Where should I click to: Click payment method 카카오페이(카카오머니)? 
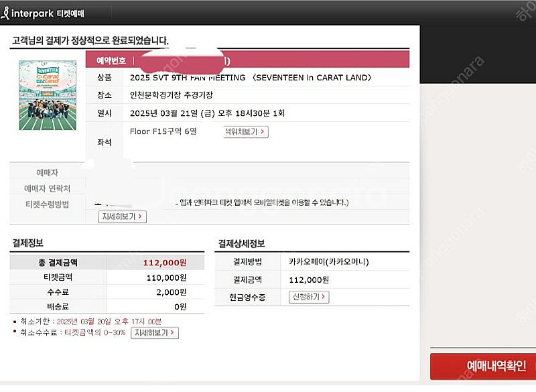(329, 262)
